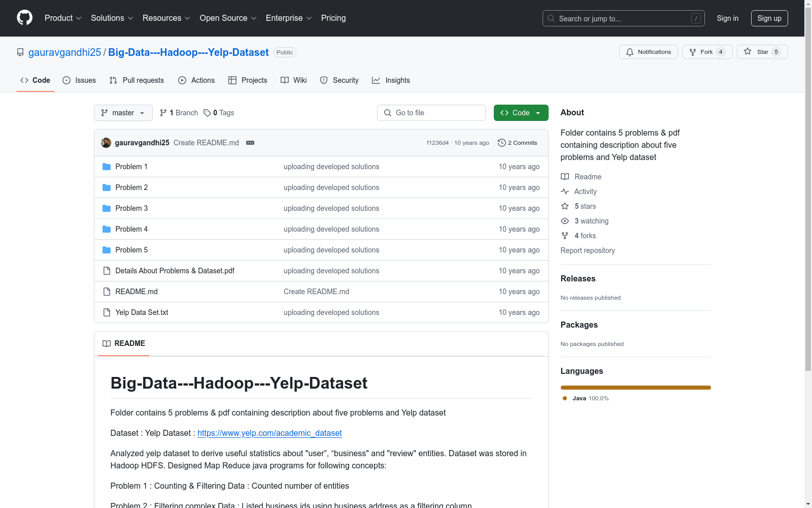Expand the Solutions menu
Screen dimensions: 812x508
click(x=112, y=18)
